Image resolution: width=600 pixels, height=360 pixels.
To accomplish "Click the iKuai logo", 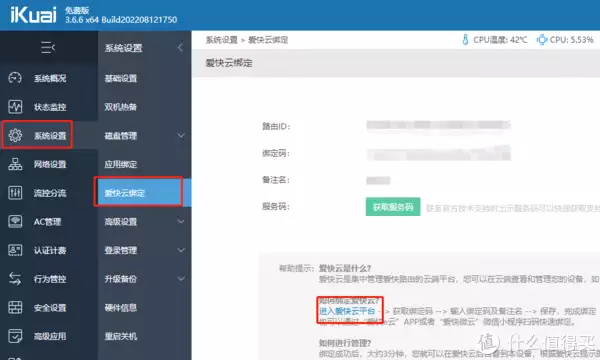I will pos(33,15).
